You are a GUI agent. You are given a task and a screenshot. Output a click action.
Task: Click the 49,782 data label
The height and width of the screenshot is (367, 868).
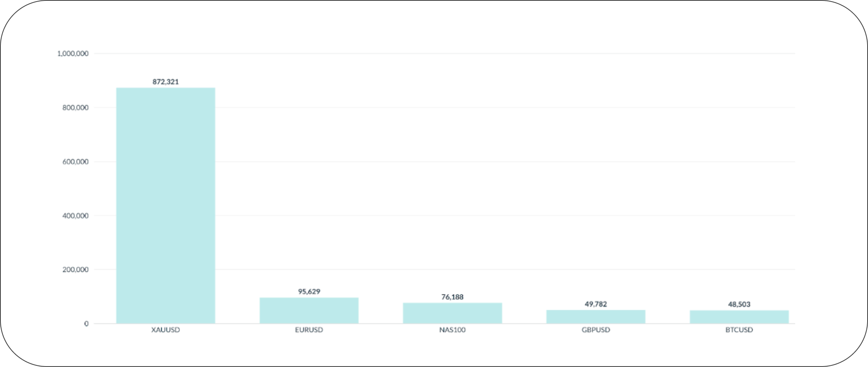pos(596,304)
